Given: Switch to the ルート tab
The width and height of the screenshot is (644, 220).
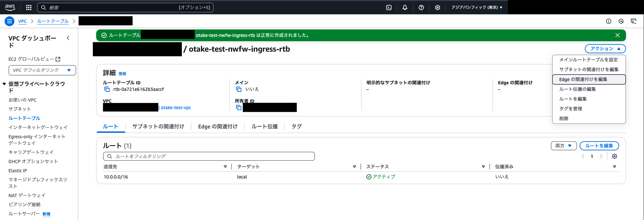Looking at the screenshot, I should coord(111,127).
